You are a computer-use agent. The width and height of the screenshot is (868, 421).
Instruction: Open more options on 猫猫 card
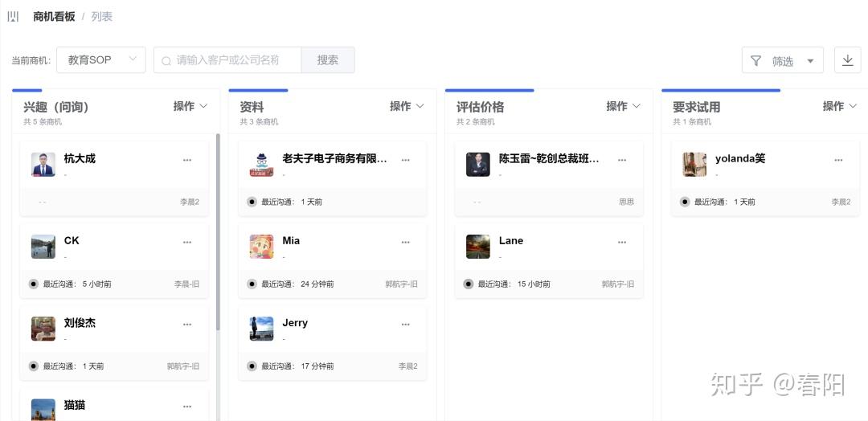[187, 407]
